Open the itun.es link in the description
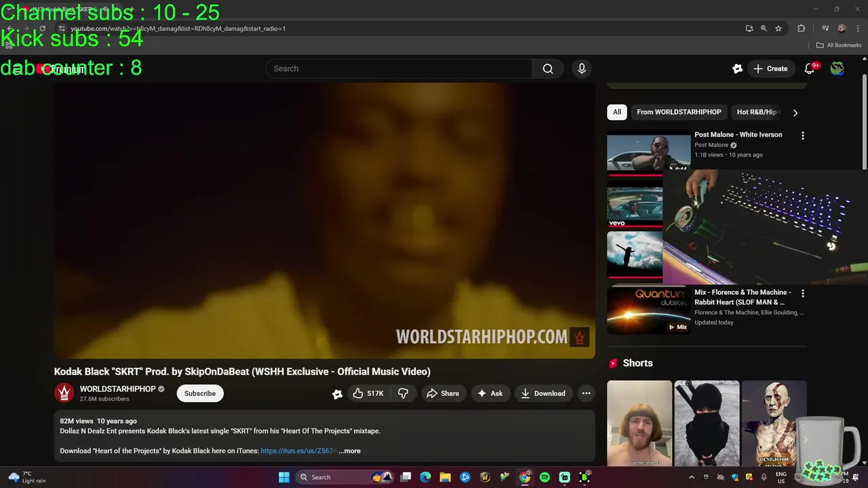Image resolution: width=868 pixels, height=488 pixels. [x=298, y=451]
